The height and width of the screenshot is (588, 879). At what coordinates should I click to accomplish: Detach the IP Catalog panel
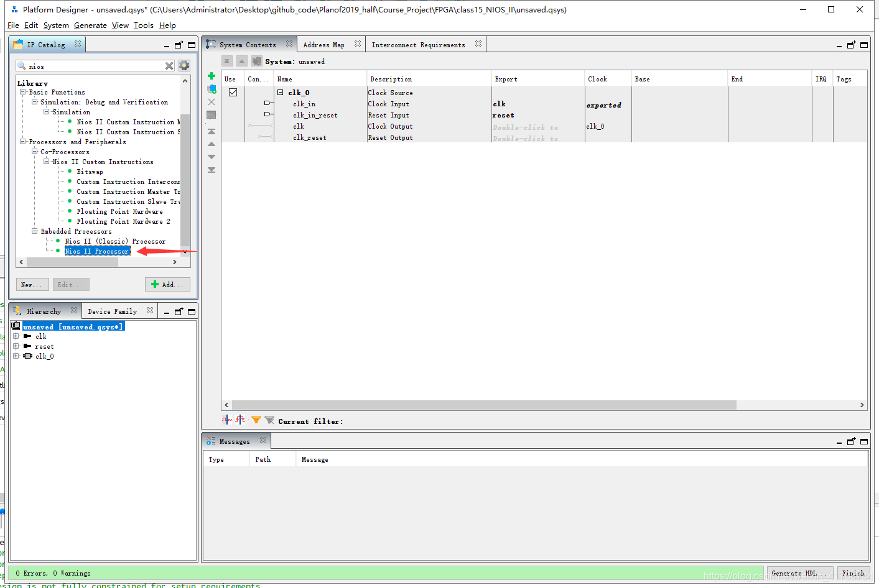[179, 45]
